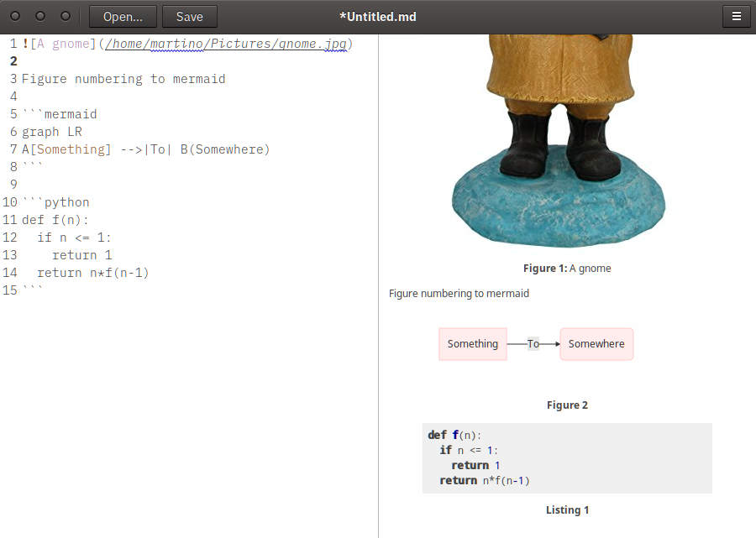The height and width of the screenshot is (538, 756).
Task: Click the gnome.jpg image path in line 1
Action: point(226,44)
